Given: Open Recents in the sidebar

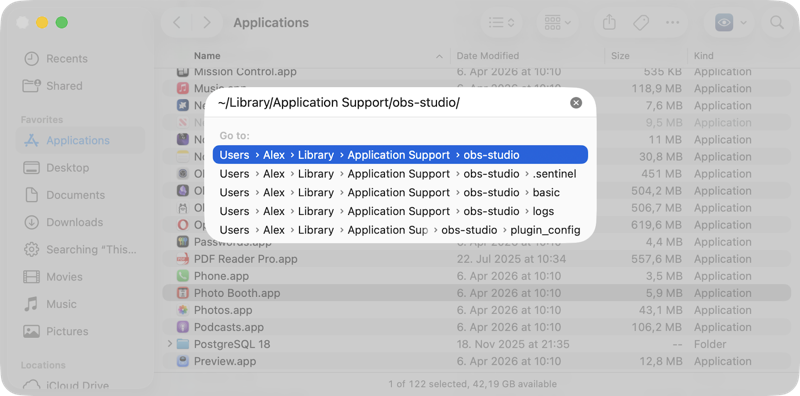Looking at the screenshot, I should pos(81,59).
